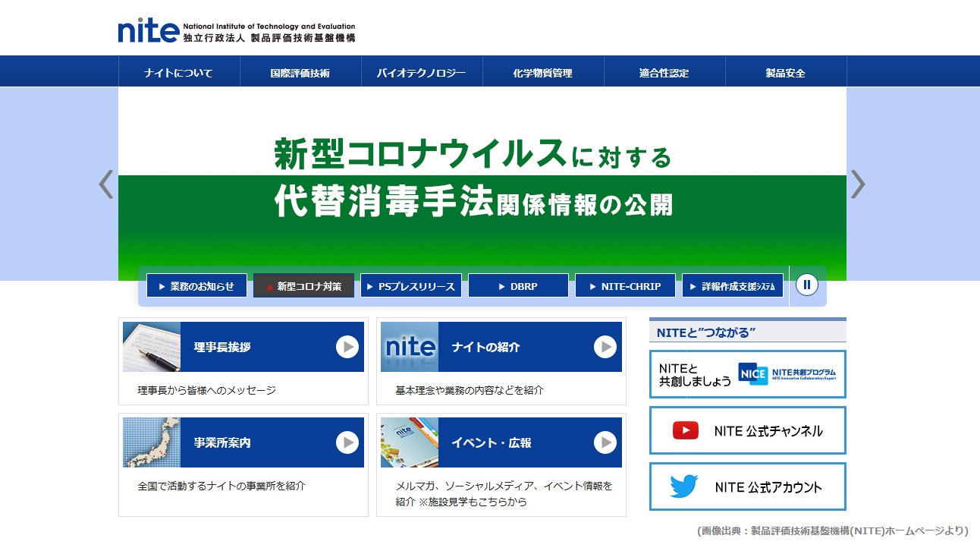Pause the banner slideshow

[806, 285]
